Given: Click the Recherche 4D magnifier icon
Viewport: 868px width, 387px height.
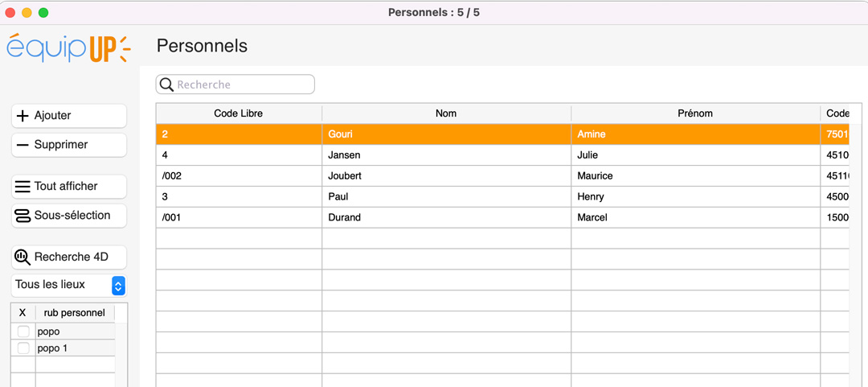Looking at the screenshot, I should (23, 257).
